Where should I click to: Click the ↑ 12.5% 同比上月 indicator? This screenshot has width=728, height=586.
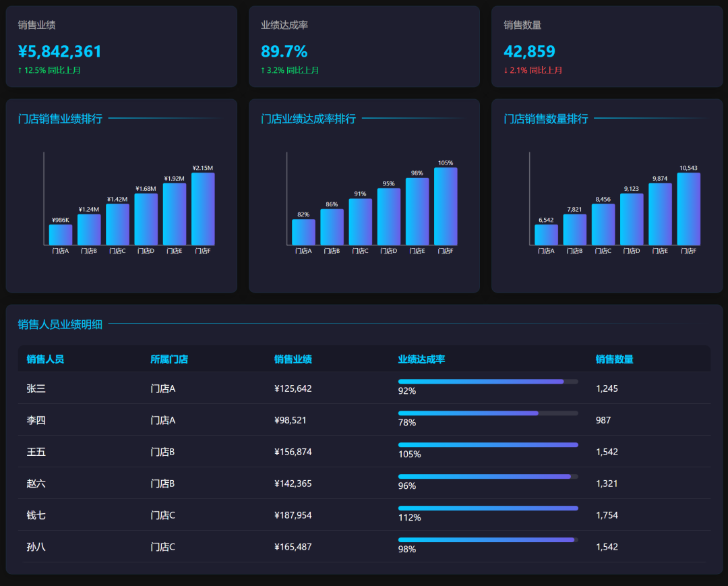coord(49,70)
